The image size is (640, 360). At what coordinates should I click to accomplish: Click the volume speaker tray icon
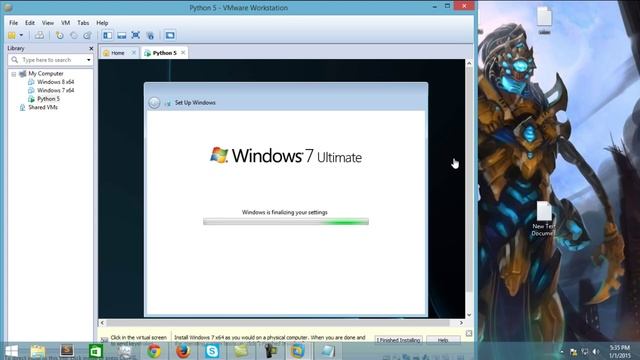pyautogui.click(x=596, y=352)
